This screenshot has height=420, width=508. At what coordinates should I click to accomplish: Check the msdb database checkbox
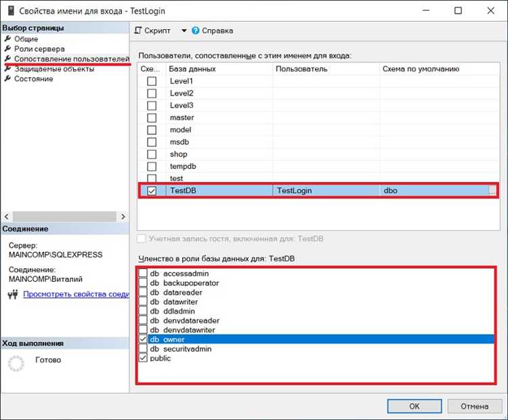point(152,142)
